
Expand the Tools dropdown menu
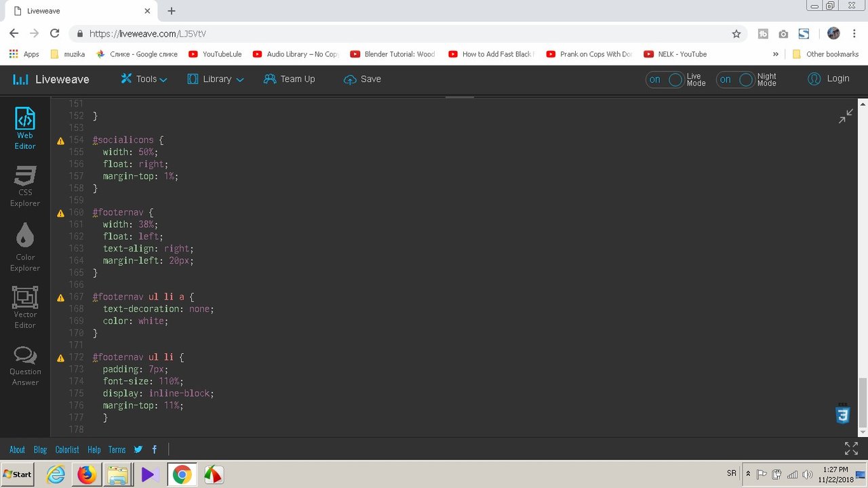144,79
